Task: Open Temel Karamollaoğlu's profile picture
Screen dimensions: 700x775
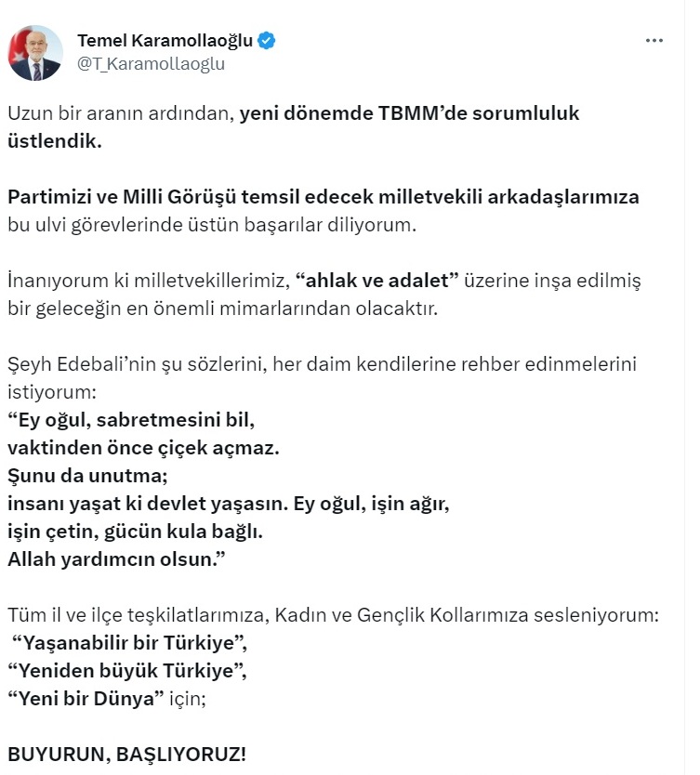Action: [35, 53]
